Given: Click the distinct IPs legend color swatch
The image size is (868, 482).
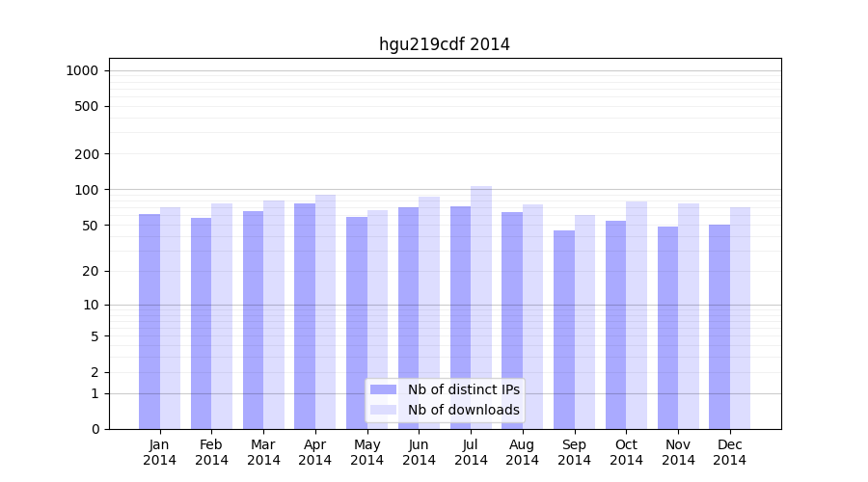Looking at the screenshot, I should [383, 389].
